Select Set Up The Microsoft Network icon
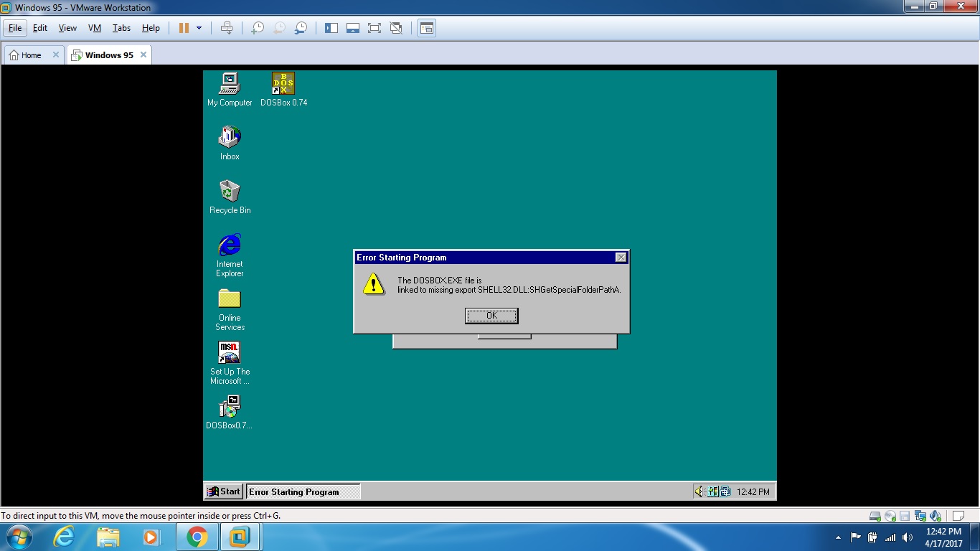 coord(230,363)
